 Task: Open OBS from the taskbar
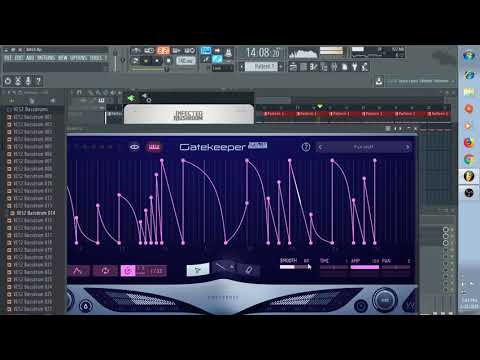(469, 193)
